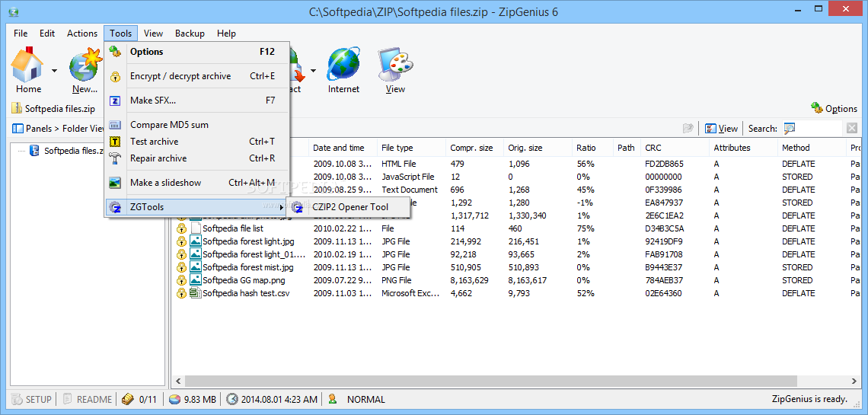Click the SETUP status bar button
This screenshot has width=868, height=415.
point(32,399)
